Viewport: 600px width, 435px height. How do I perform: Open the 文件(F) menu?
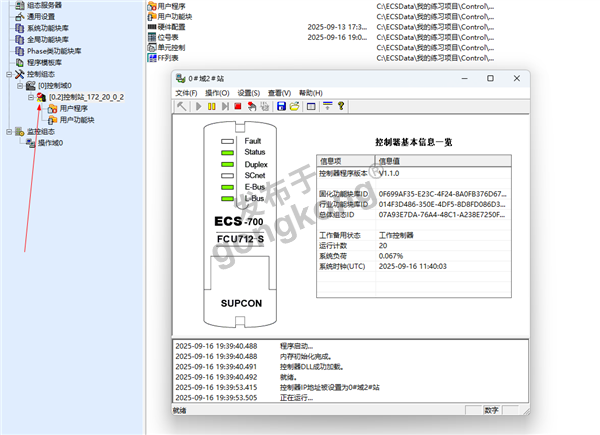(x=186, y=93)
